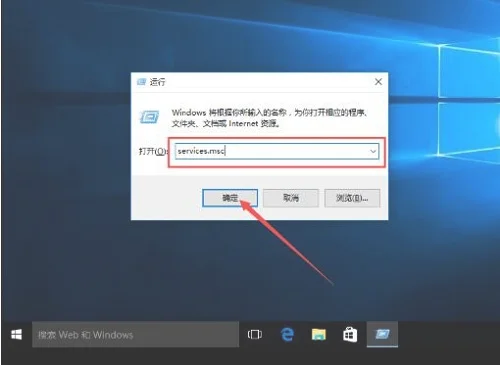Click the 确定 (OK) button

point(230,198)
